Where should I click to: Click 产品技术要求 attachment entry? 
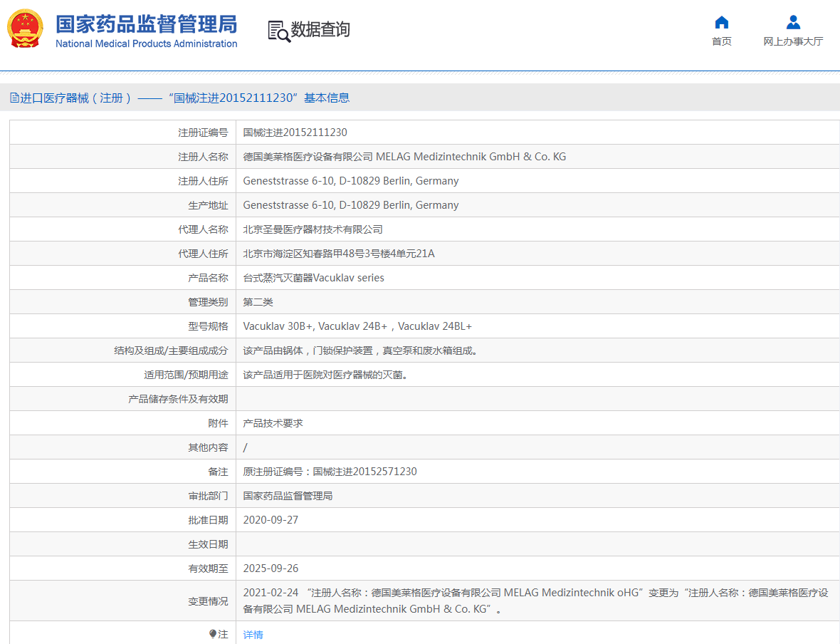coord(273,423)
